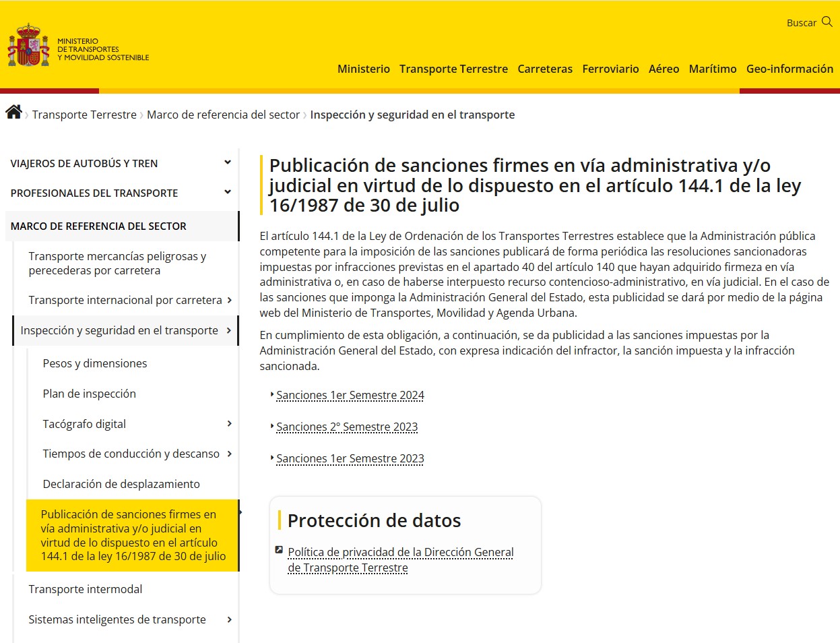Open Sistemas inteligentes de transporte in the sidebar

click(117, 619)
